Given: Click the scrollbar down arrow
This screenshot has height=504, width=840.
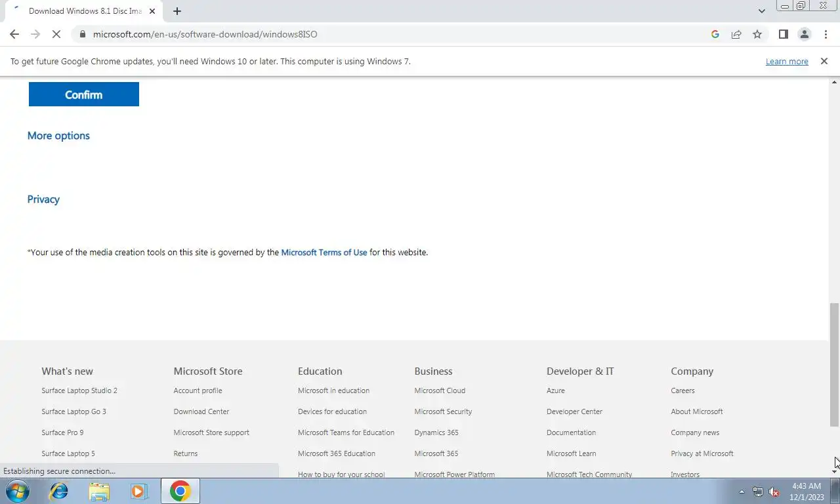Looking at the screenshot, I should 834,472.
